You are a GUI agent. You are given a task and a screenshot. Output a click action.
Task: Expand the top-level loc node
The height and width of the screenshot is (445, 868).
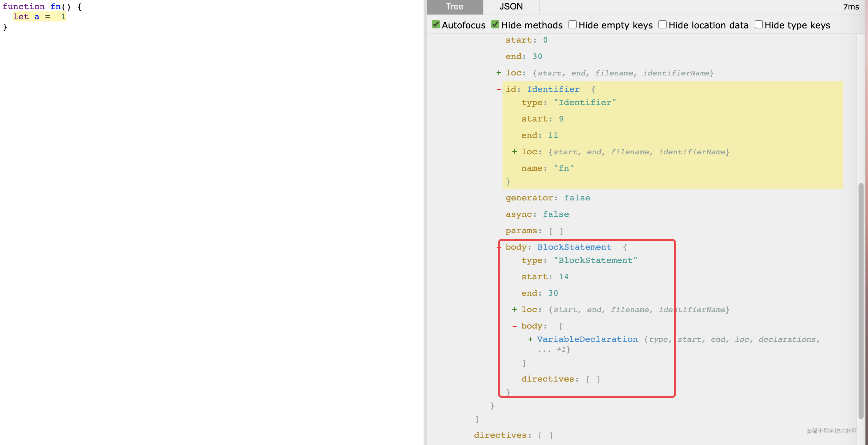pyautogui.click(x=499, y=73)
